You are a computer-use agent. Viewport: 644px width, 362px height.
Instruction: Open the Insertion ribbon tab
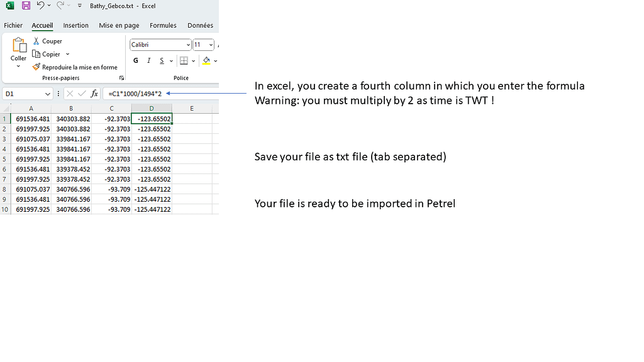tap(75, 26)
